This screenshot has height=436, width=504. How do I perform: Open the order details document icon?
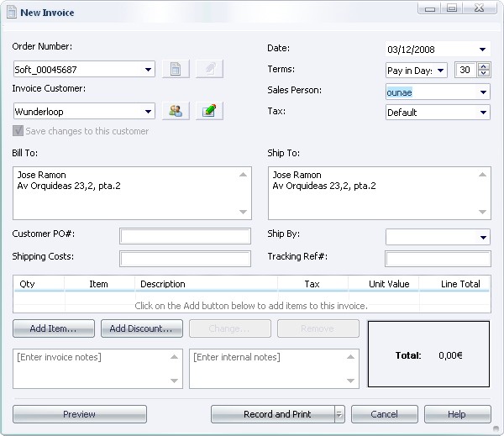tap(176, 69)
